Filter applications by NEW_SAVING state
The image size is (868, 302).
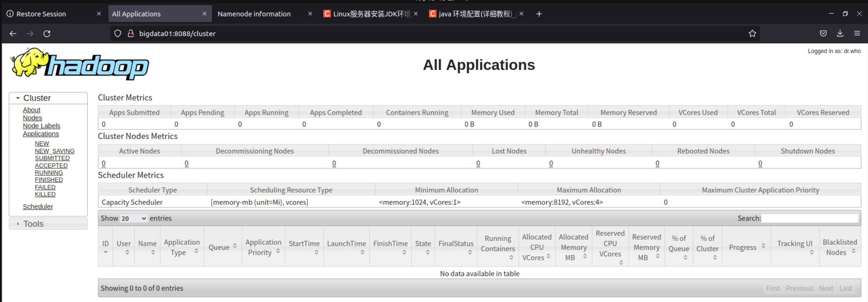(x=55, y=151)
